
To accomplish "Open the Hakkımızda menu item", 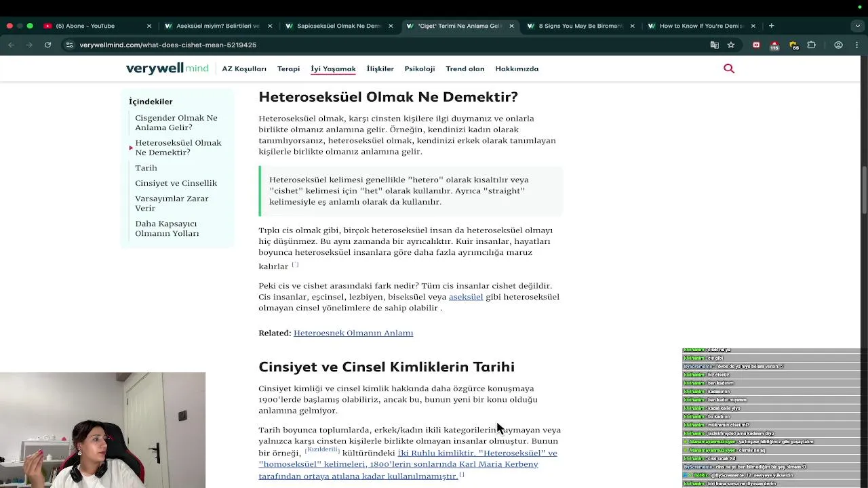I will tap(517, 68).
